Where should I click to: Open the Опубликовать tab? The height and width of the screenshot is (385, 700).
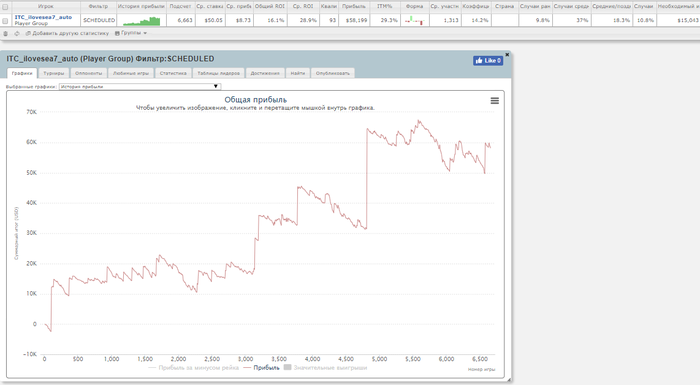(x=333, y=73)
